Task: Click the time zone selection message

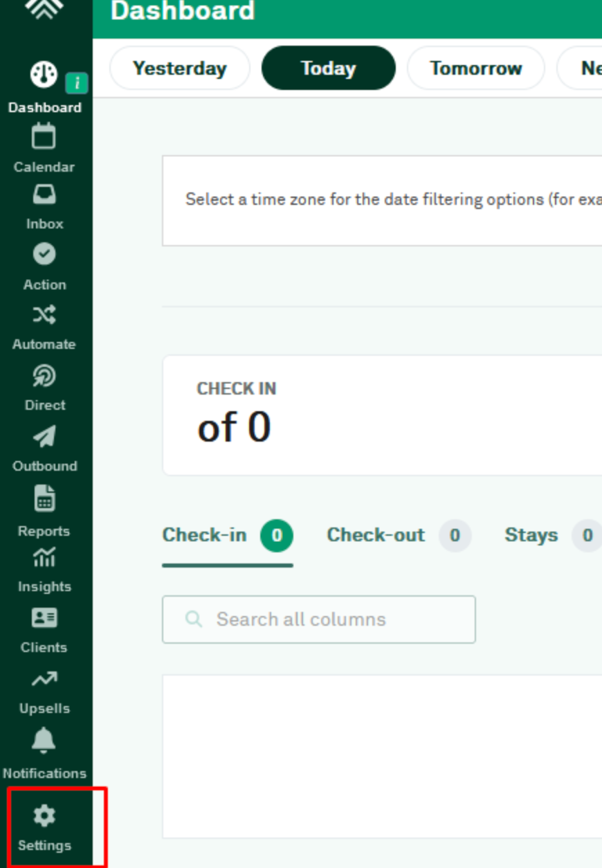Action: [x=393, y=200]
